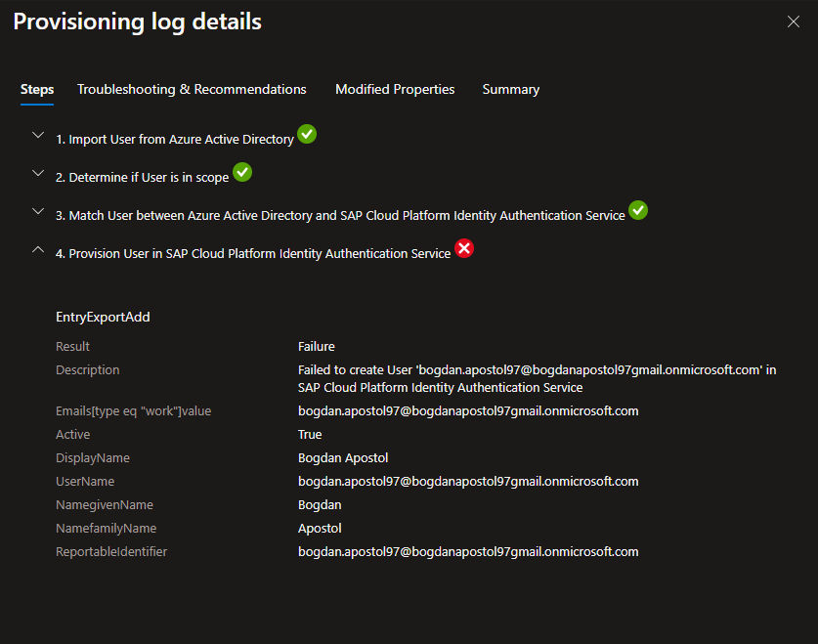818x644 pixels.
Task: Open the Modified Properties tab
Action: 395,89
